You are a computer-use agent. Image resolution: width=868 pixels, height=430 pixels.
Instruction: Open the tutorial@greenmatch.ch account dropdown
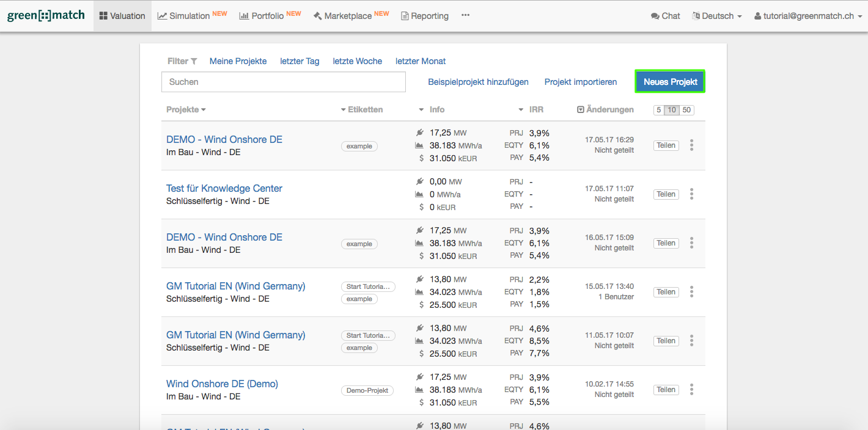pyautogui.click(x=807, y=16)
